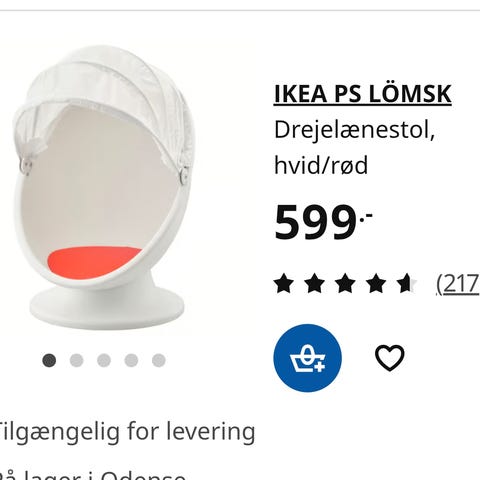This screenshot has height=480, width=480.
Task: Click the Drejelænestol product description
Action: click(x=354, y=131)
